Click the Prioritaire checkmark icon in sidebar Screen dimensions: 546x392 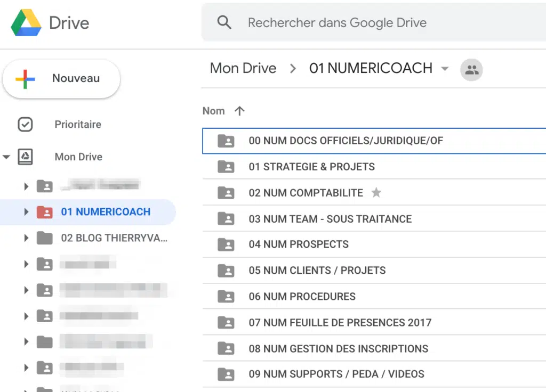pos(25,125)
